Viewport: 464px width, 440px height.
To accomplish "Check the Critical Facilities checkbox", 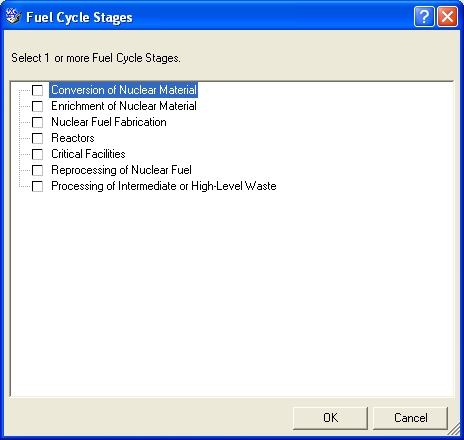I will point(37,154).
